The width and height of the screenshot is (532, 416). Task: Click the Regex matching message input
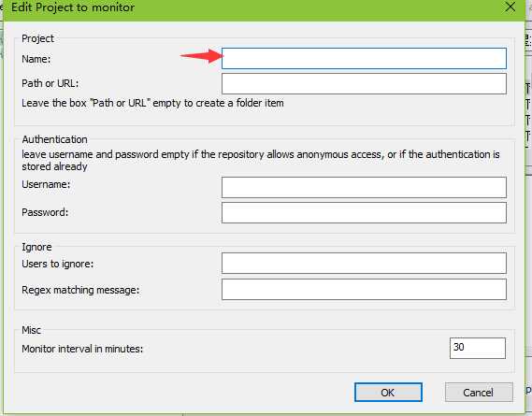pos(364,290)
